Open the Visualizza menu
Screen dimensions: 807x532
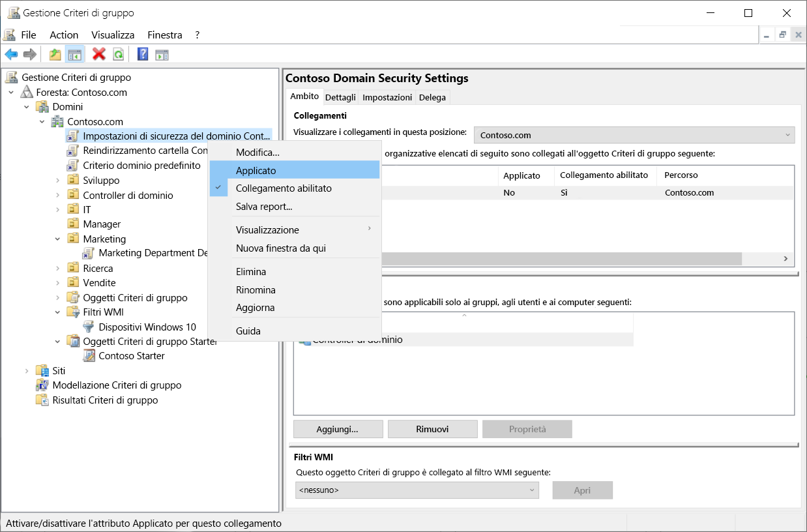coord(112,35)
